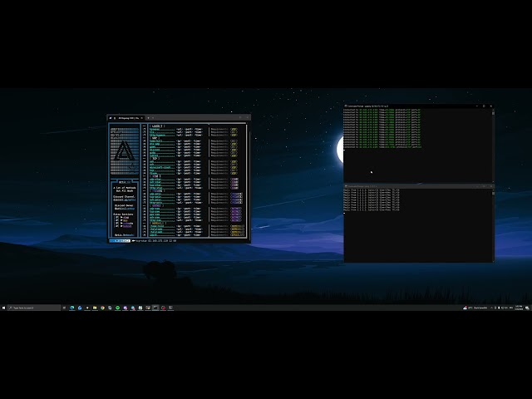Open Task View from the taskbar

(x=64, y=308)
